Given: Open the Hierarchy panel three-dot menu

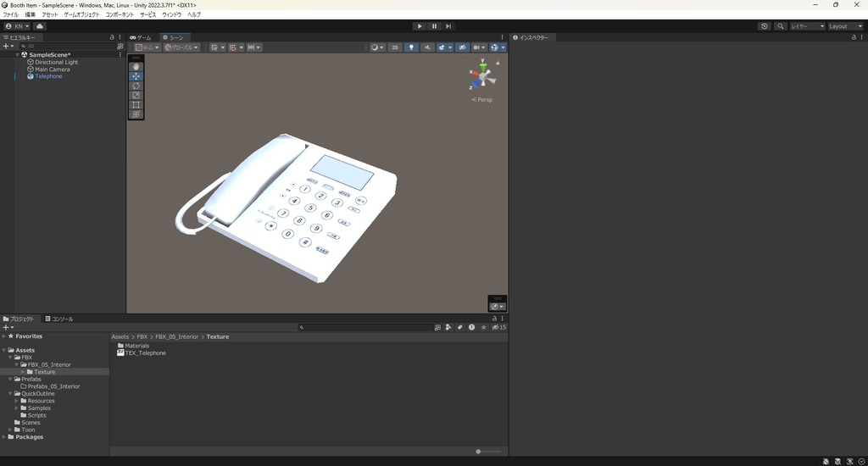Looking at the screenshot, I should tap(120, 37).
